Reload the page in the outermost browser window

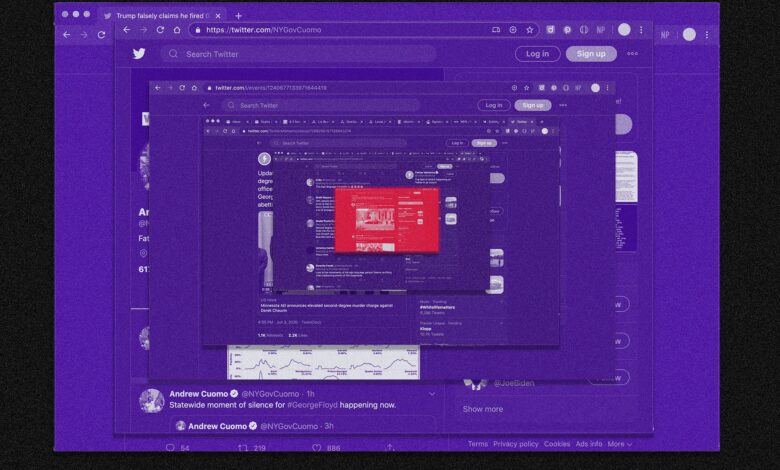[x=101, y=35]
